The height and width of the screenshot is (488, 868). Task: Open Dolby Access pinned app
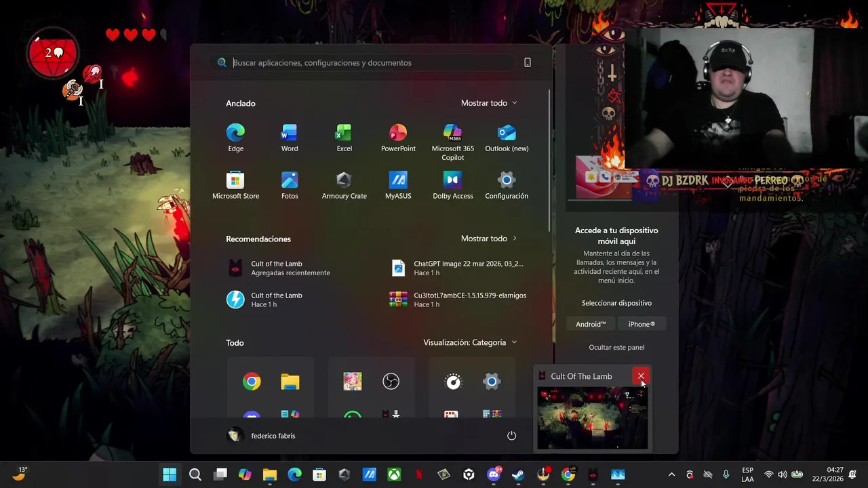pyautogui.click(x=452, y=186)
